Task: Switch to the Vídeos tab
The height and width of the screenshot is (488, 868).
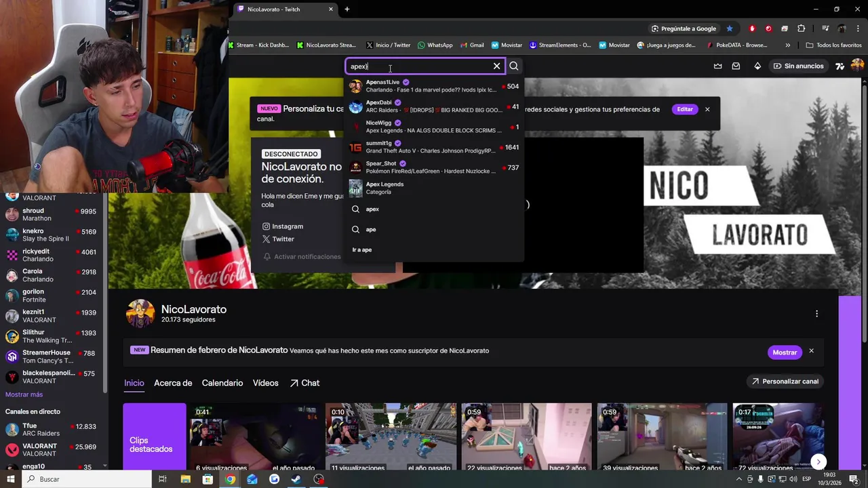Action: (x=266, y=383)
